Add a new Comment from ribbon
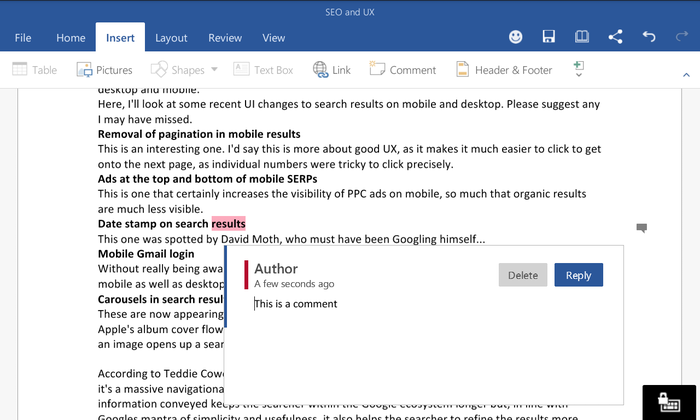Screen dimensions: 700x420 point(402,70)
